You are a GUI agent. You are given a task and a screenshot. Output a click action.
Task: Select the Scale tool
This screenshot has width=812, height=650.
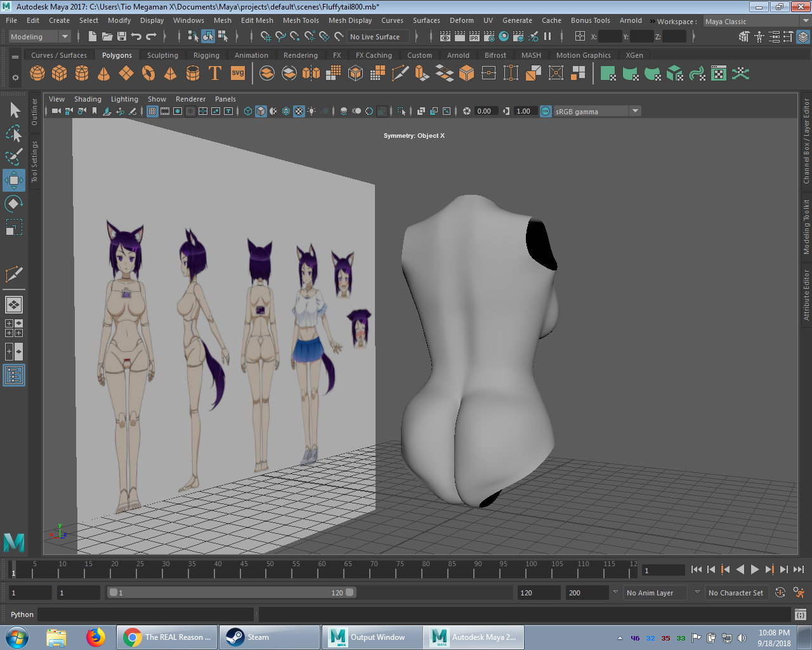point(14,227)
